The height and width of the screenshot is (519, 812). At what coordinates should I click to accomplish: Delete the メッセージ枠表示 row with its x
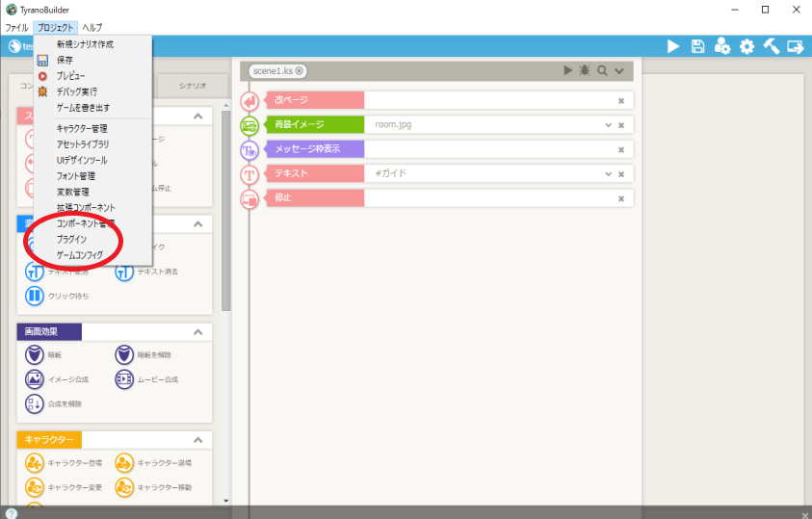pos(621,150)
